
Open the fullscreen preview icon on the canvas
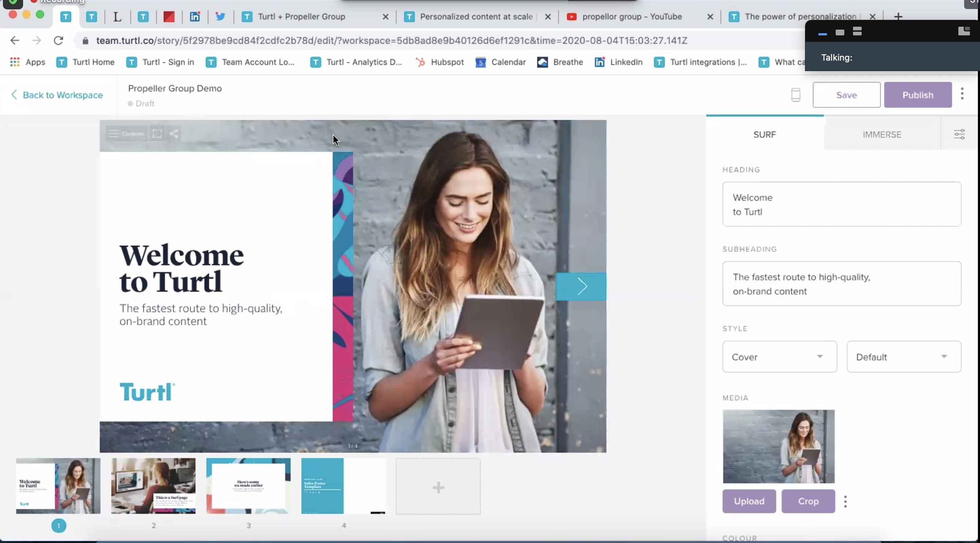coord(157,133)
